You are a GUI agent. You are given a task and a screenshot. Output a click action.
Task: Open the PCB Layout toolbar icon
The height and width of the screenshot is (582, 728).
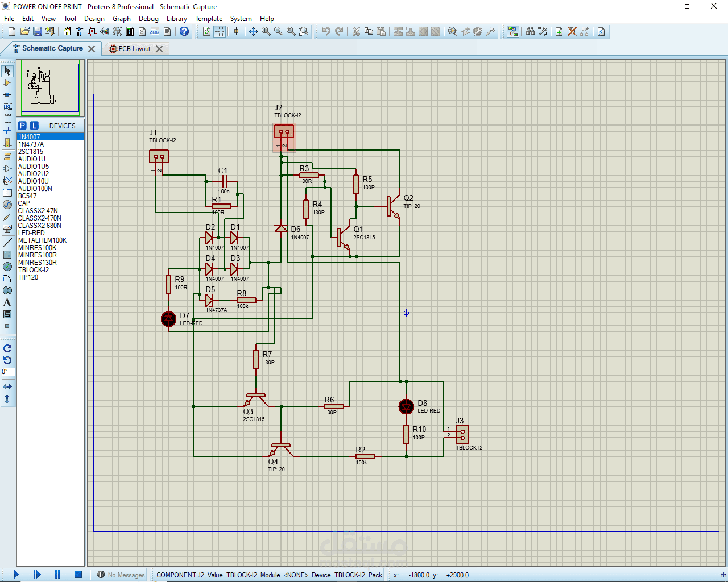pyautogui.click(x=92, y=32)
